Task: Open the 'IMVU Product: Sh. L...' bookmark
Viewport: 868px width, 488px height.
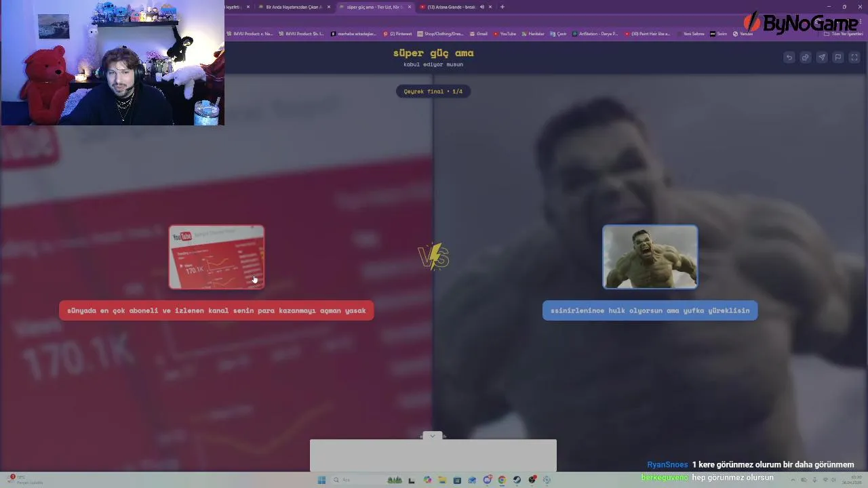Action: [x=301, y=34]
